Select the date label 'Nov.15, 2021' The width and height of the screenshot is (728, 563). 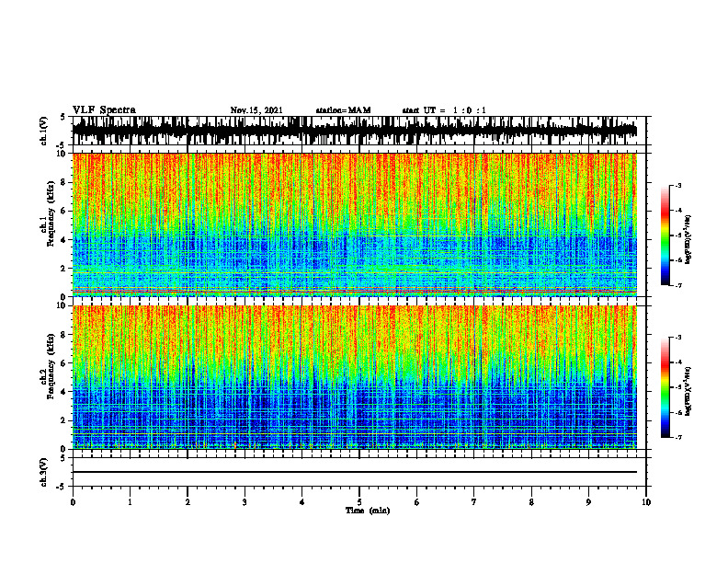256,110
